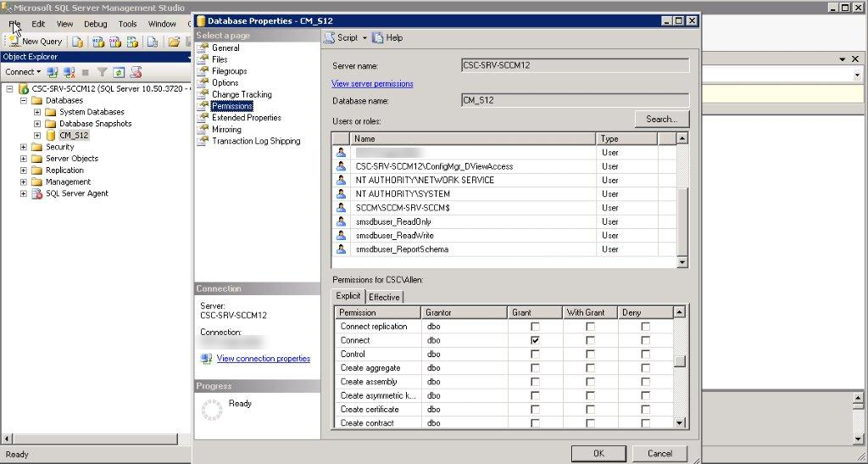Open the Connect dropdown in Object Explorer
This screenshot has width=868, height=464.
(24, 72)
